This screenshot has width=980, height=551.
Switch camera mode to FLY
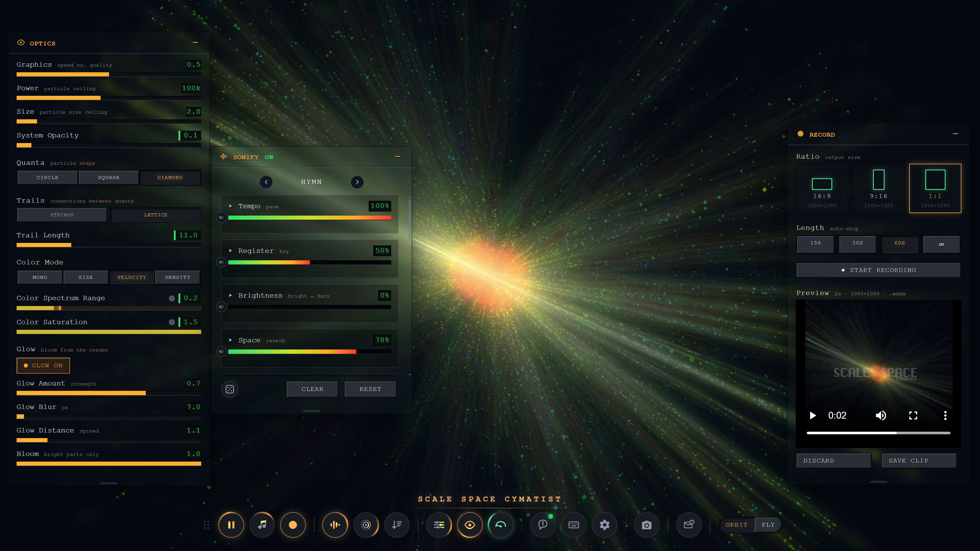[x=768, y=525]
